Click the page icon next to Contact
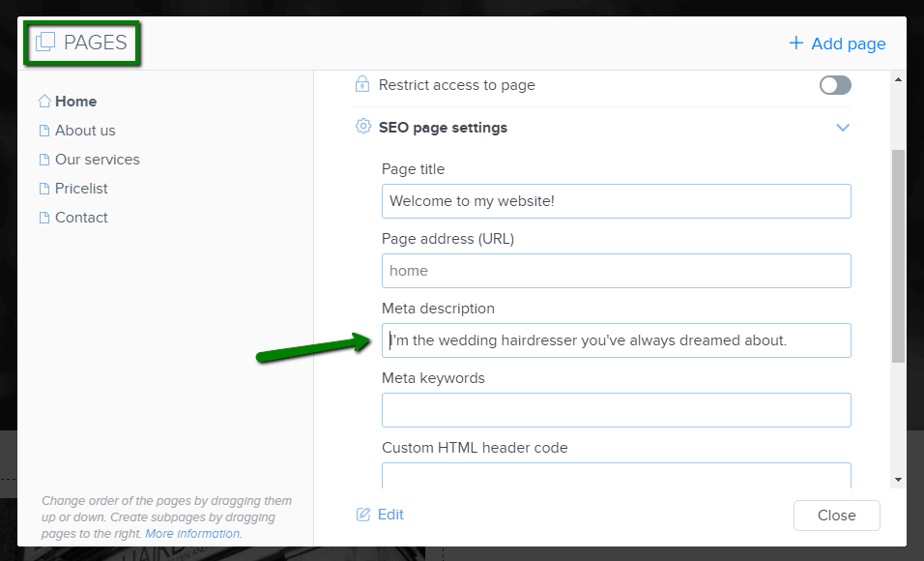 point(43,217)
